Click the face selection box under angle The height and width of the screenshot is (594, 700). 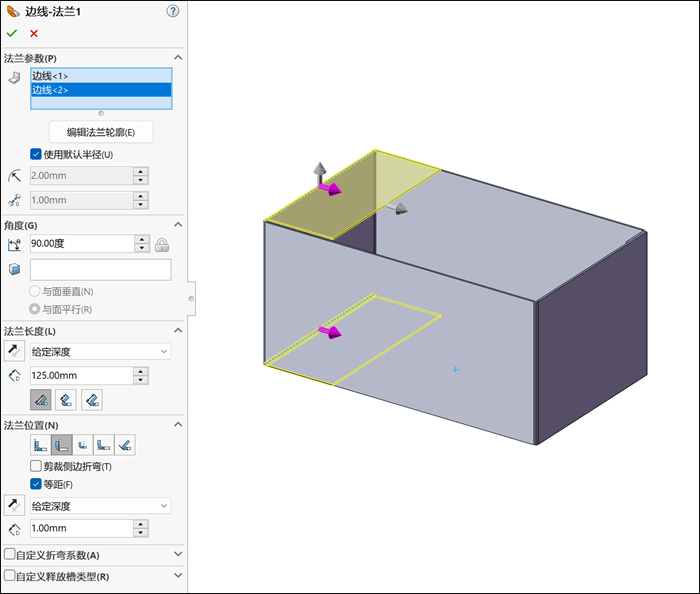pos(100,270)
